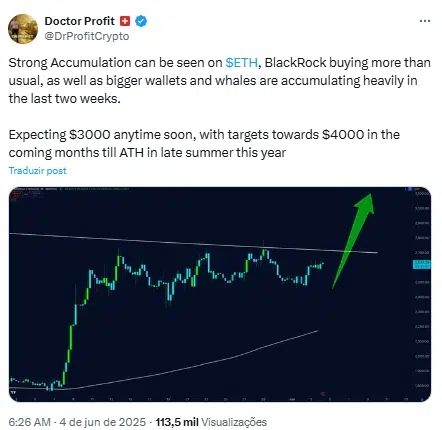This screenshot has height=430, width=442.
Task: Click the Traduzir post link
Action: click(37, 171)
